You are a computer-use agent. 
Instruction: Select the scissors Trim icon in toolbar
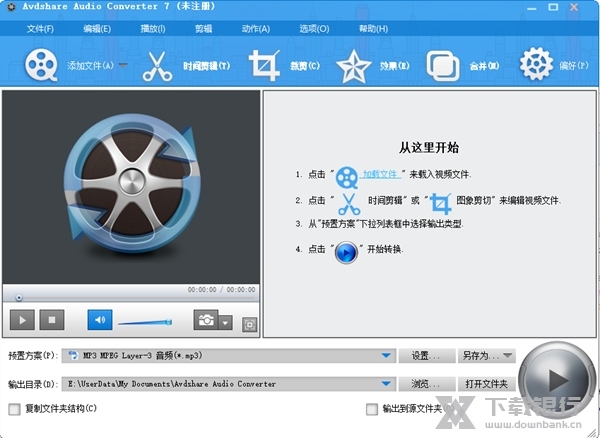(x=157, y=66)
